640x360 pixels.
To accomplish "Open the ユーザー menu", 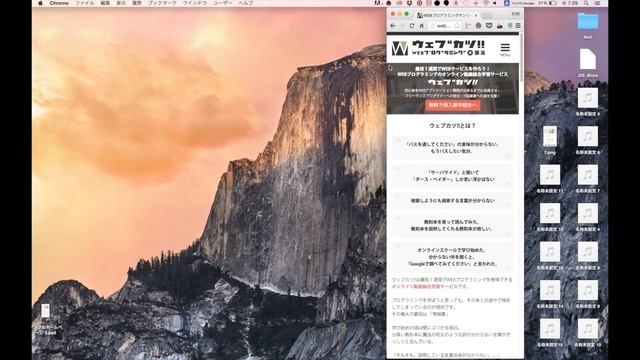I will 222,3.
